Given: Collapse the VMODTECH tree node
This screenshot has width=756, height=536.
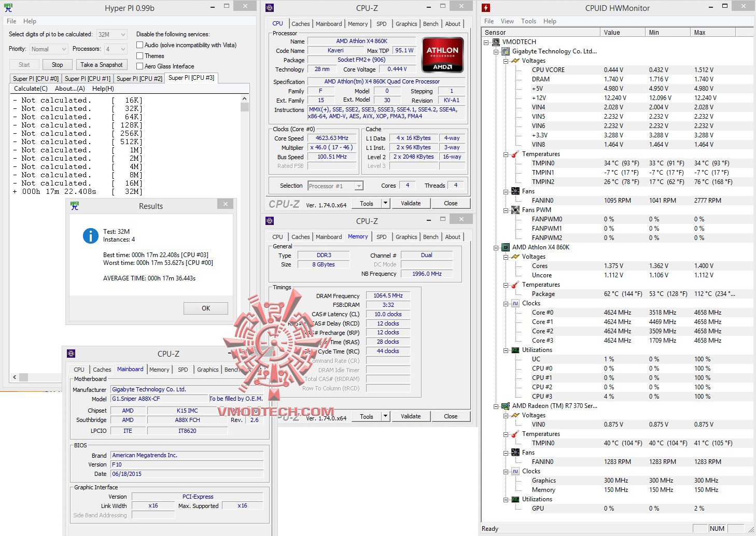Looking at the screenshot, I should (486, 42).
